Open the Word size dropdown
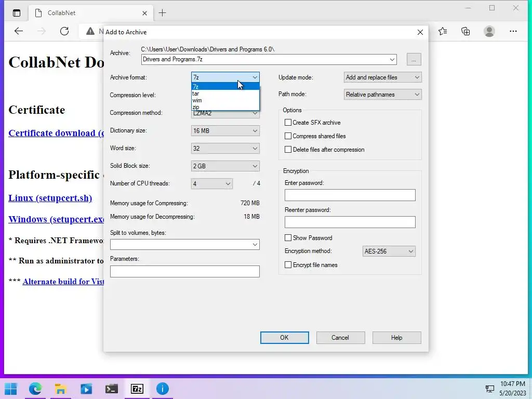 pos(225,148)
